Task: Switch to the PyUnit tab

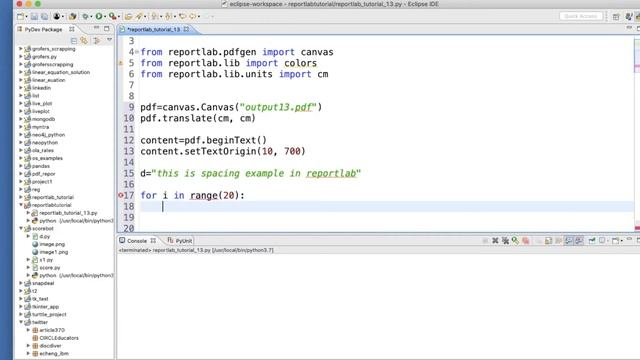Action: point(180,241)
